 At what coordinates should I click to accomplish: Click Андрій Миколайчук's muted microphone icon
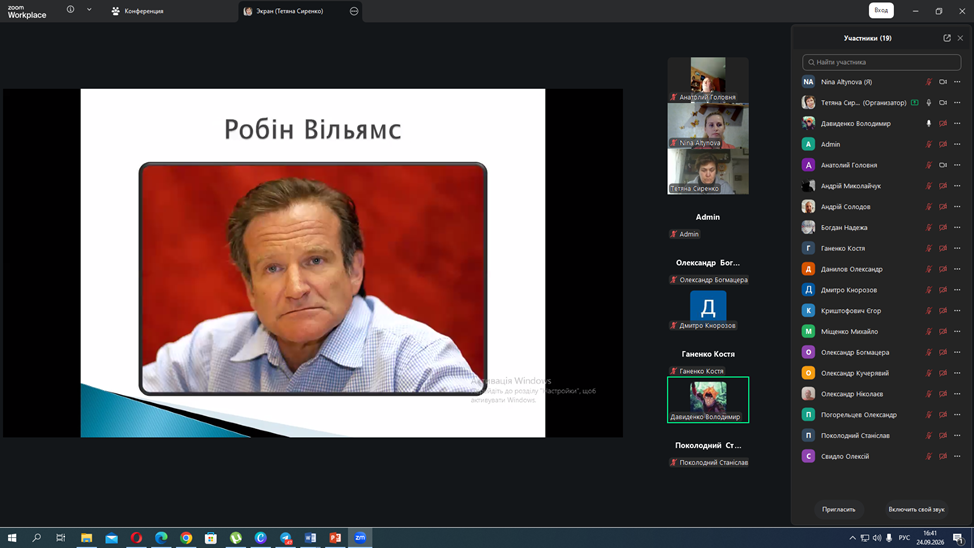(929, 186)
